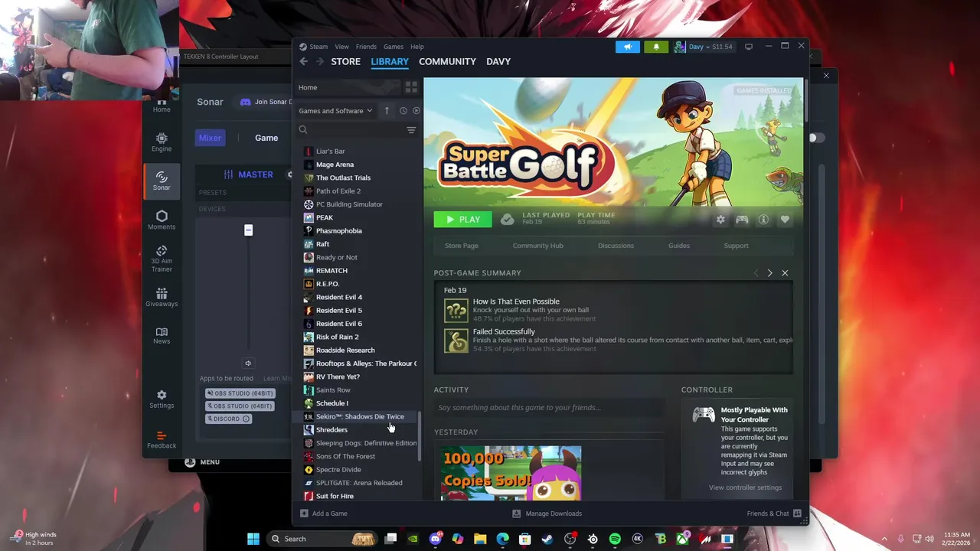Image resolution: width=980 pixels, height=551 pixels.
Task: Open Engine in the SteelSeries GG sidebar
Action: tap(162, 142)
